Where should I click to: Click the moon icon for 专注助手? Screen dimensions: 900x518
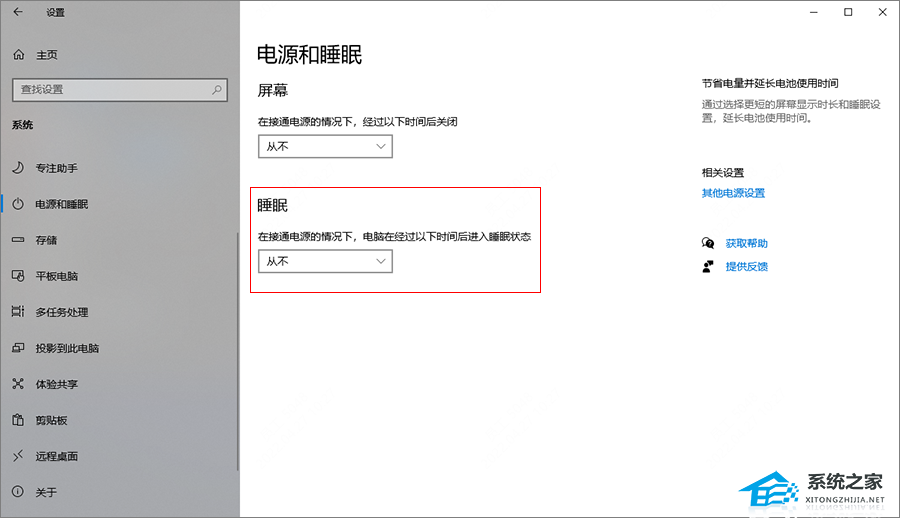pyautogui.click(x=18, y=168)
